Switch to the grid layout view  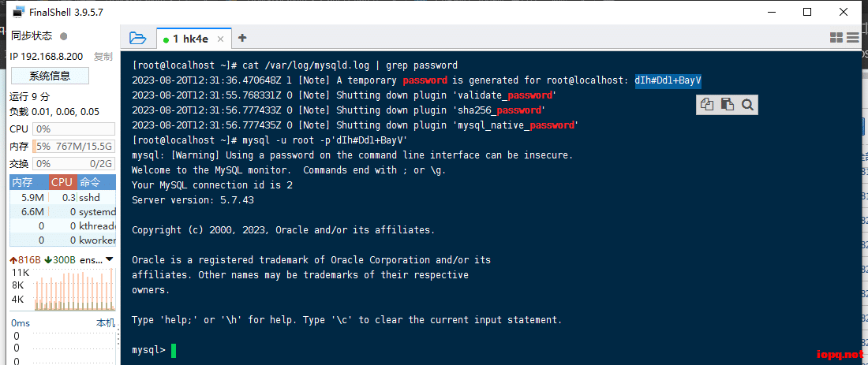pos(836,37)
